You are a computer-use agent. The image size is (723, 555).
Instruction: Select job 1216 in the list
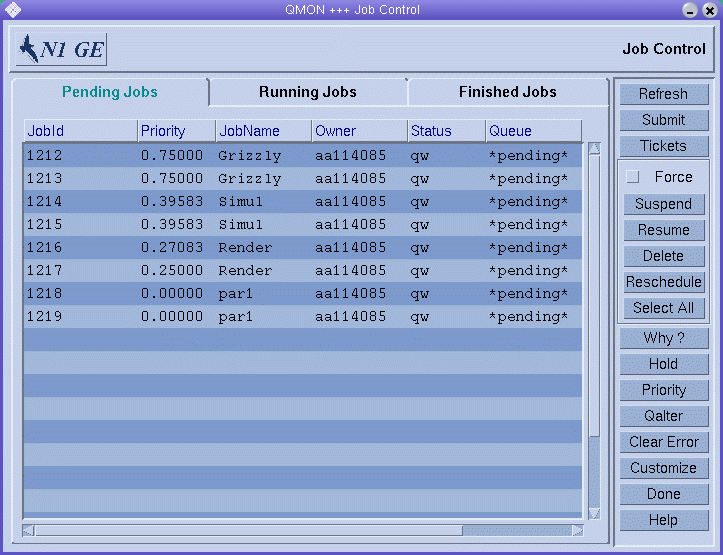[x=302, y=248]
